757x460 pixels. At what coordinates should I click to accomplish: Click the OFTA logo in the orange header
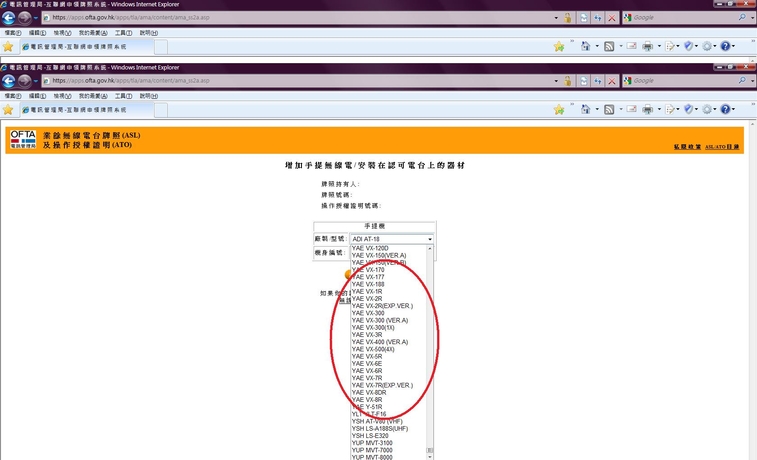click(x=22, y=140)
